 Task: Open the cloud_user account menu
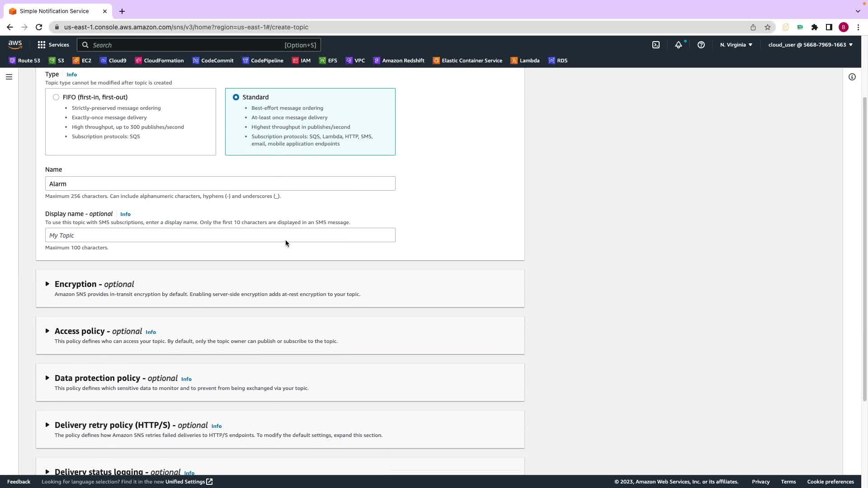[810, 45]
